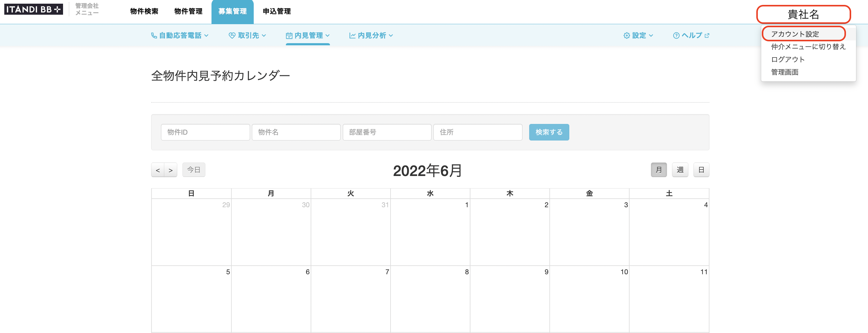The image size is (868, 333).
Task: Click the external link icon after ヘルプ
Action: [707, 36]
